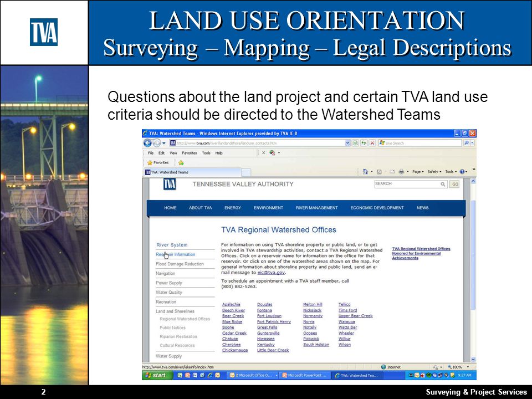Viewport: 532px width, 399px height.
Task: Click the Print icon in command bar
Action: pyautogui.click(x=401, y=172)
